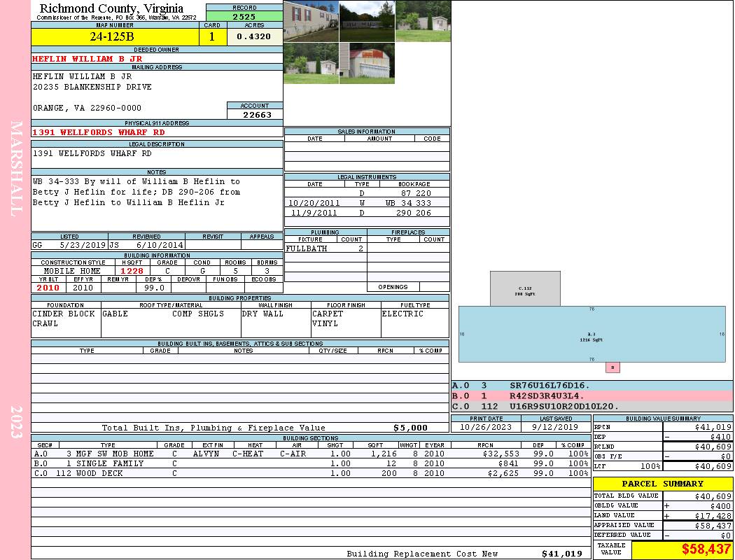This screenshot has height=560, width=735.
Task: Select floor finish CARPET
Action: coord(328,314)
